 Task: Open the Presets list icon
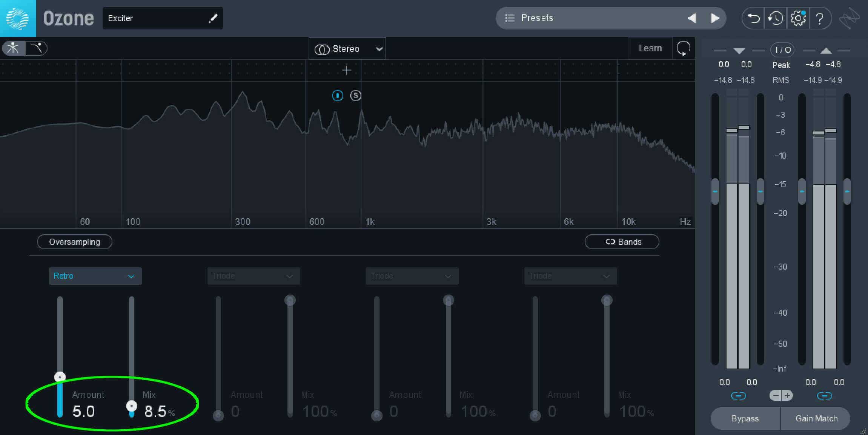coord(510,18)
